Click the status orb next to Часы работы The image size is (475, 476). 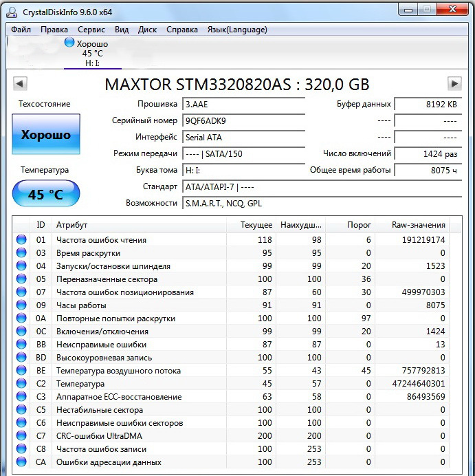[x=21, y=305]
